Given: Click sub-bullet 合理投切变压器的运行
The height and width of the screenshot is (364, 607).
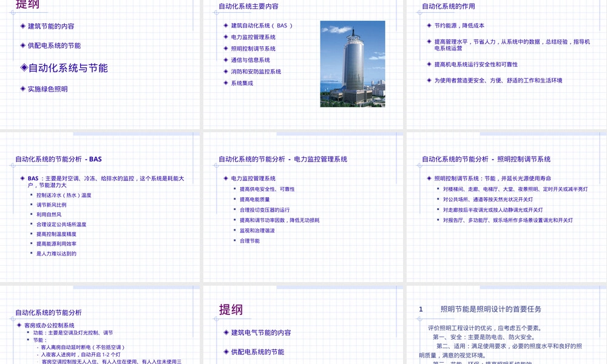Looking at the screenshot, I should [x=265, y=210].
